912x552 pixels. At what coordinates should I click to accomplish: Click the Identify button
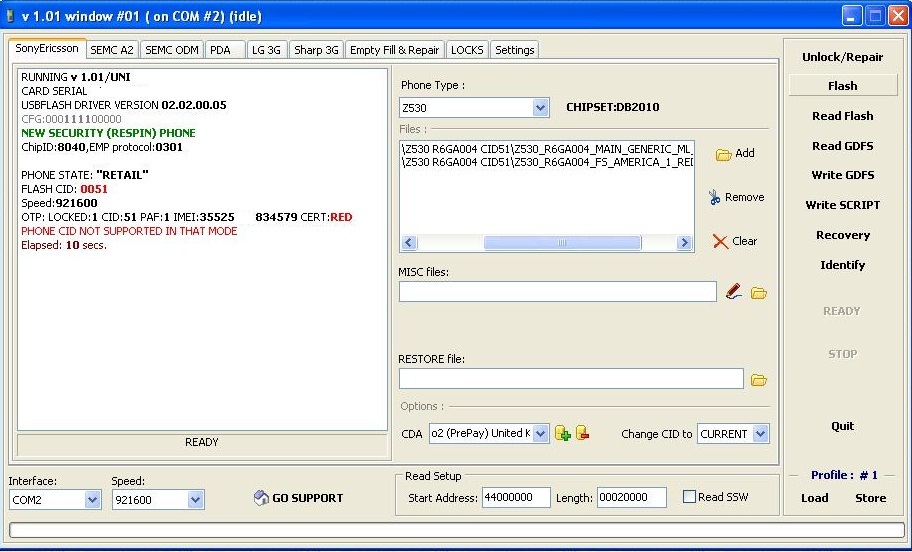(x=842, y=265)
